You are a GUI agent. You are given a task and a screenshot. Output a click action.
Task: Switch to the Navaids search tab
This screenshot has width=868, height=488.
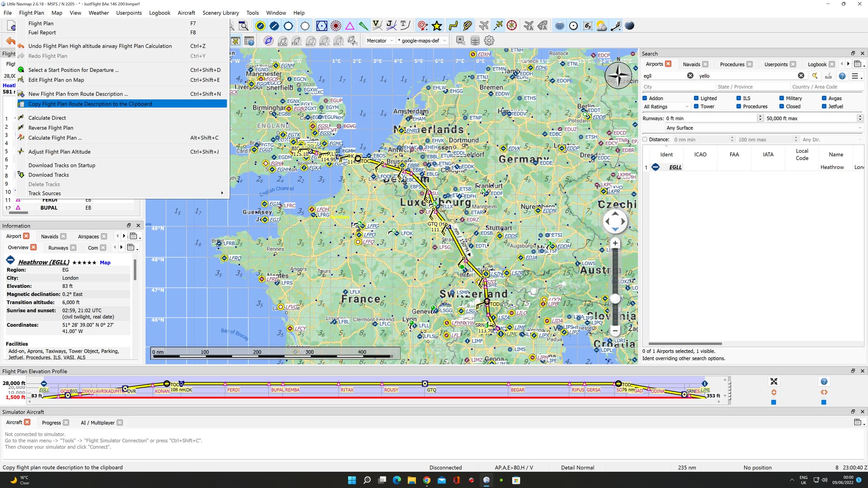pyautogui.click(x=691, y=64)
